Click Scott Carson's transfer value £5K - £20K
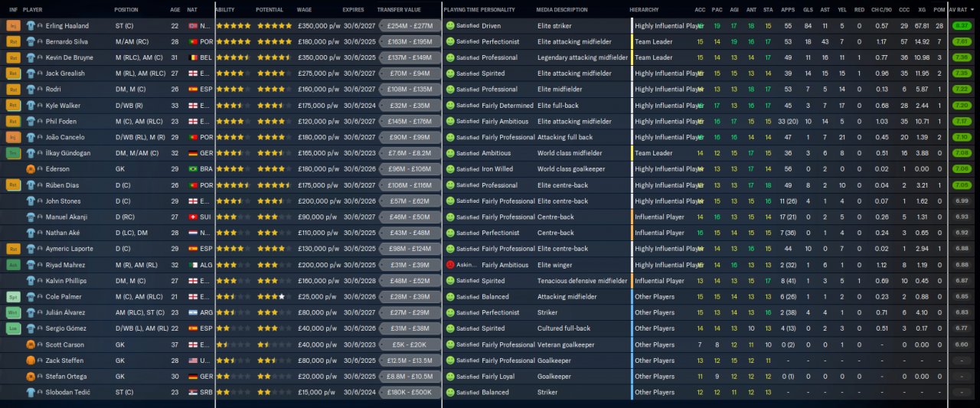Viewport: 980px width, 408px height. 410,344
